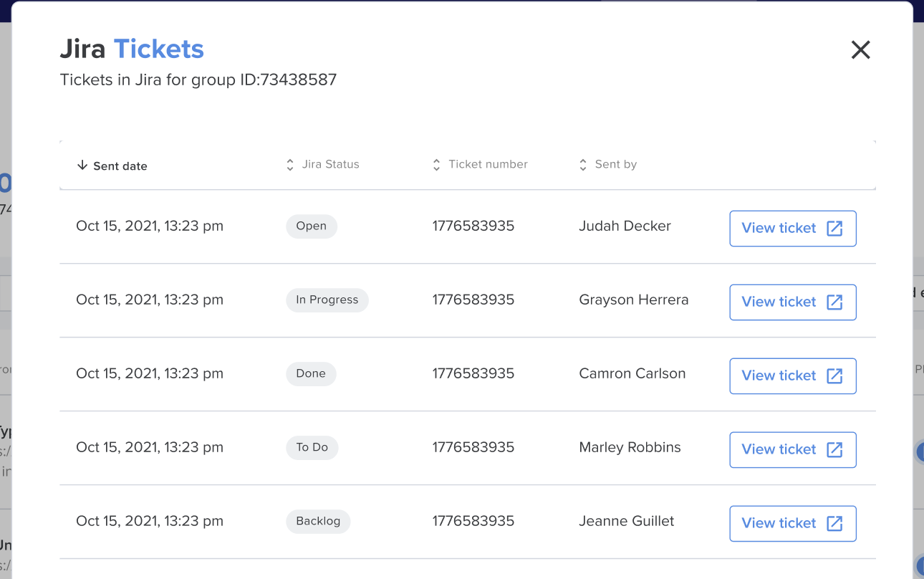View ticket sent by Marley Robbins
The image size is (924, 579).
tap(793, 449)
